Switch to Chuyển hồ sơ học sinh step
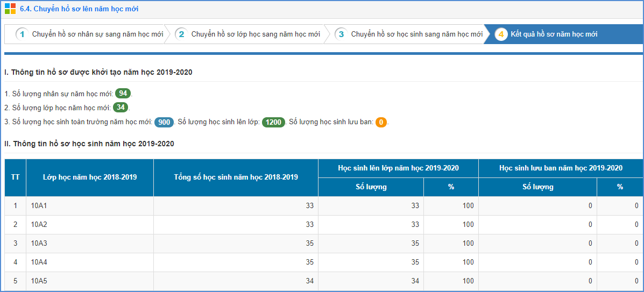This screenshot has width=644, height=292. 416,34
